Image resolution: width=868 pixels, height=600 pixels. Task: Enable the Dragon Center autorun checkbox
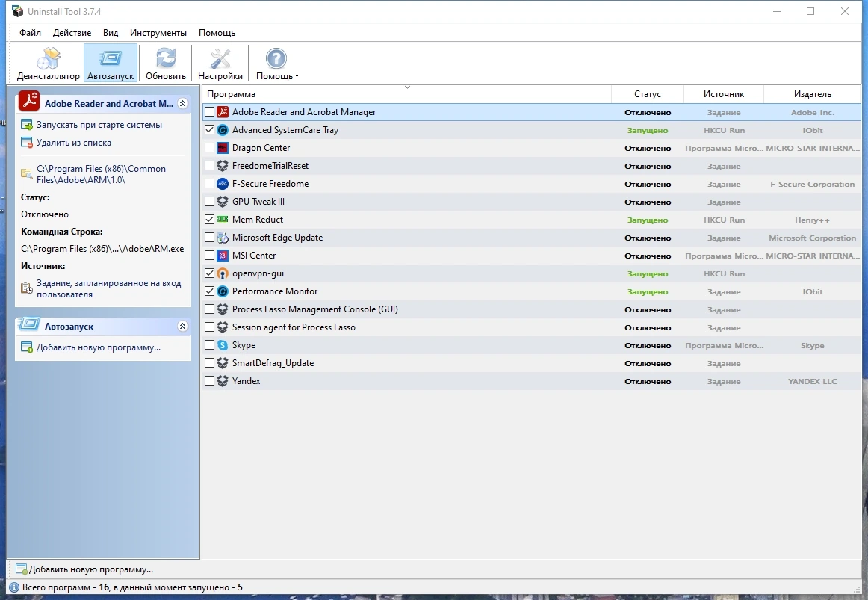pos(209,148)
